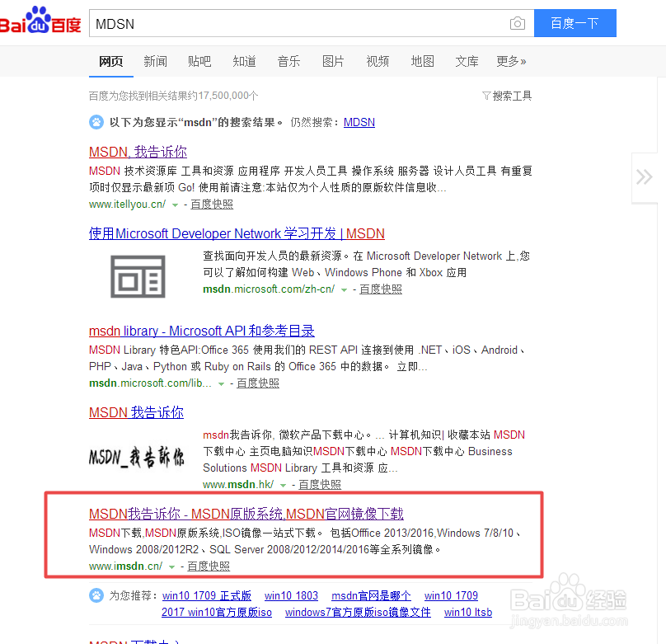This screenshot has width=666, height=644.
Task: Click the 仍然搜索 MDSN link
Action: point(359,122)
